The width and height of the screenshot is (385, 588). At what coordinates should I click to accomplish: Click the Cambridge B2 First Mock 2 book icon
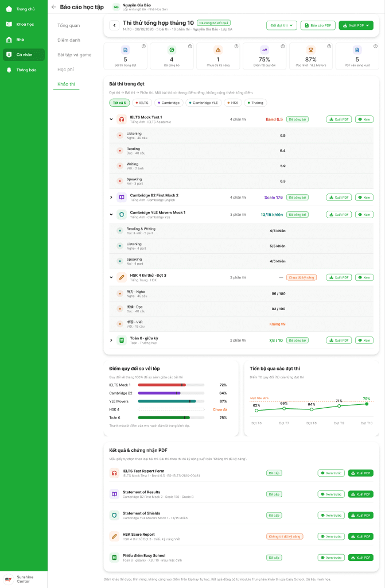(122, 198)
